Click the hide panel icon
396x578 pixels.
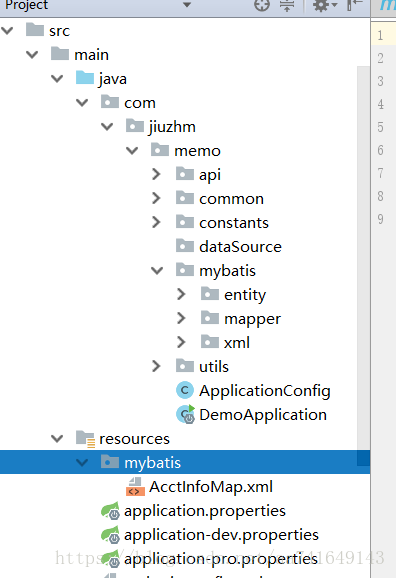click(x=355, y=5)
